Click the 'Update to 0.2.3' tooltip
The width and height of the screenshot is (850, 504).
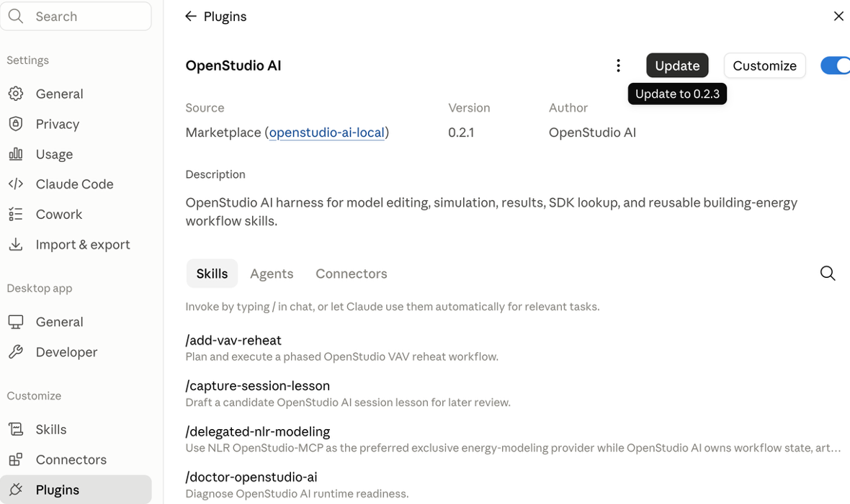coord(677,94)
